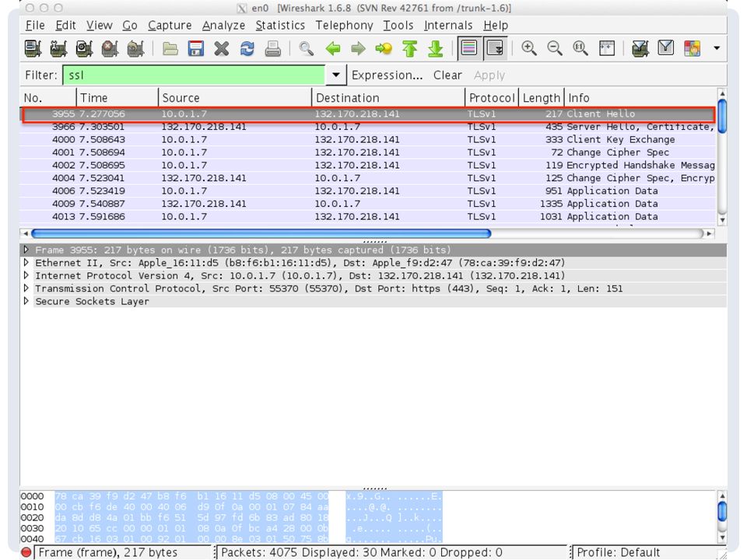Save capture file floppy icon
Image resolution: width=747 pixels, height=560 pixels.
coord(196,48)
